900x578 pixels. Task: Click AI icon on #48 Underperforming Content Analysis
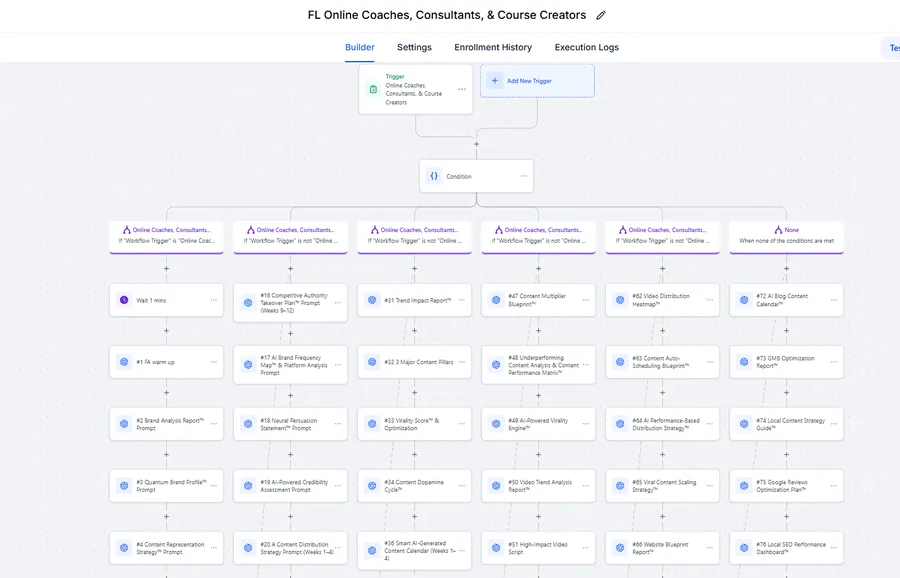[x=496, y=364]
